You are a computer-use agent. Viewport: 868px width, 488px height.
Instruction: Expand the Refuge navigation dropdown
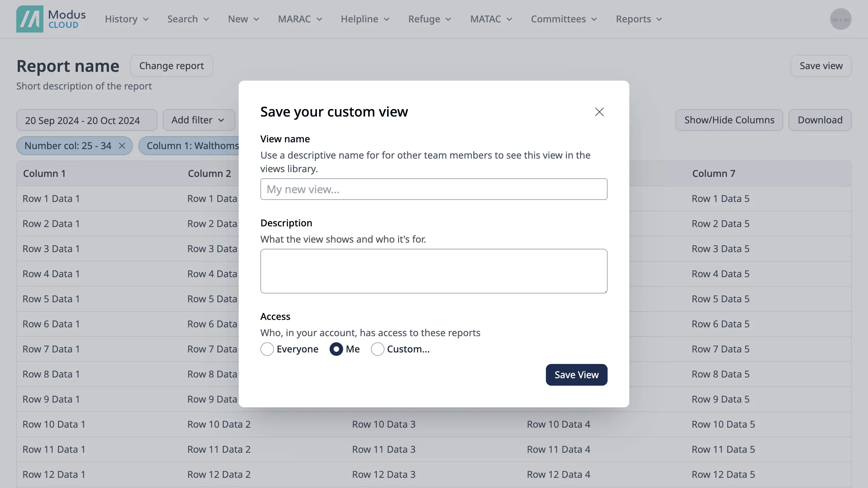429,19
